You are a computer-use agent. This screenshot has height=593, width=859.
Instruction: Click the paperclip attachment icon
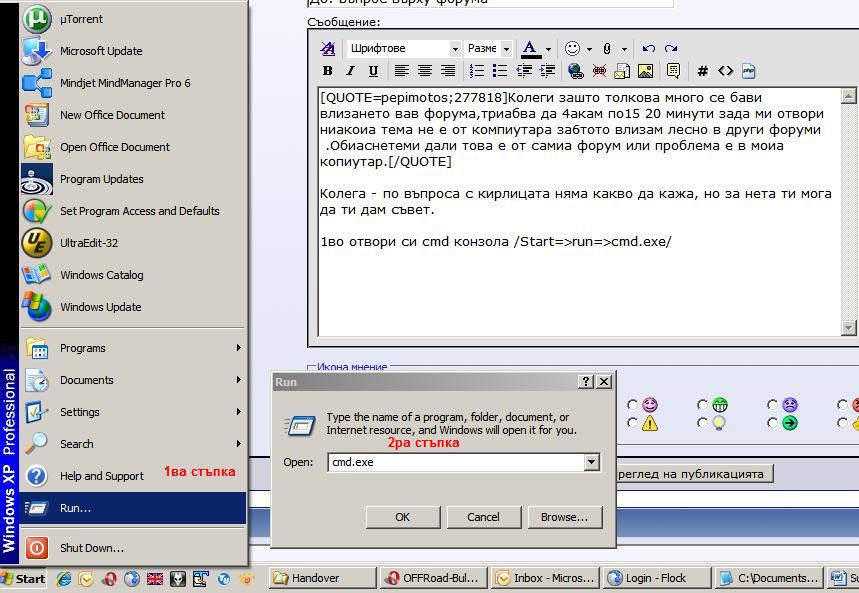[607, 48]
